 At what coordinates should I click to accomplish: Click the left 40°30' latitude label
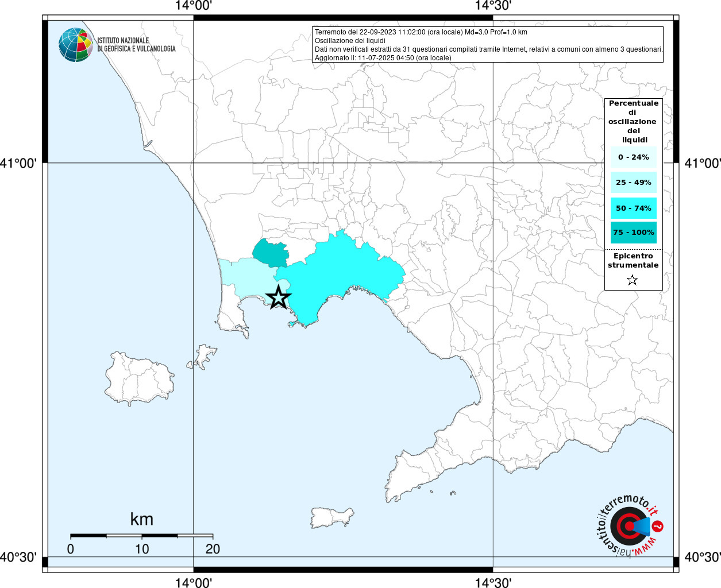click(18, 557)
